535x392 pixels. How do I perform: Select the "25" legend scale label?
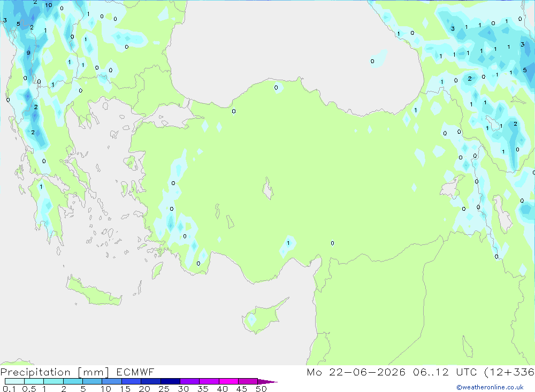point(164,389)
